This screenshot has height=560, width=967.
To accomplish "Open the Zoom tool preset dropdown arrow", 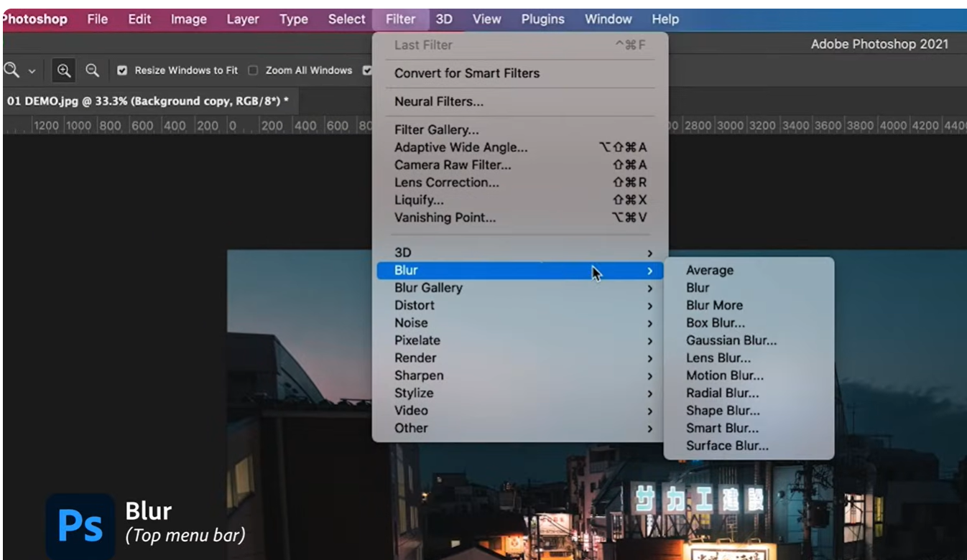I will 31,71.
